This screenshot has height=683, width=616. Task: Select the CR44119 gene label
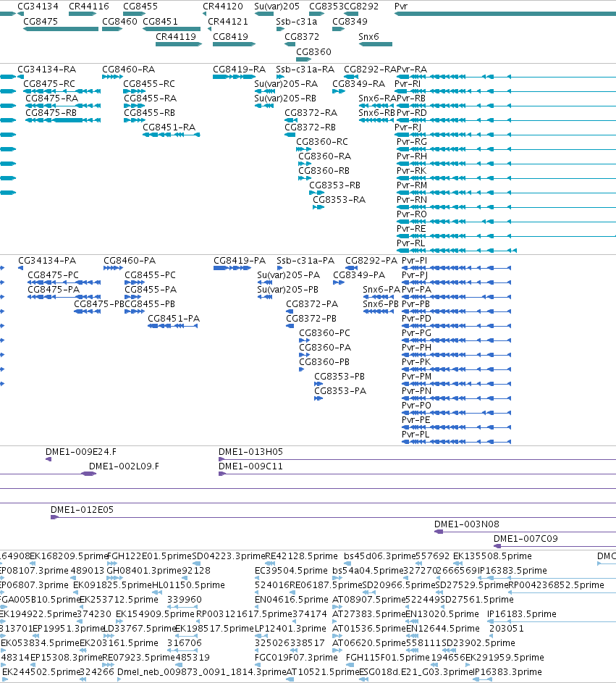pos(176,37)
